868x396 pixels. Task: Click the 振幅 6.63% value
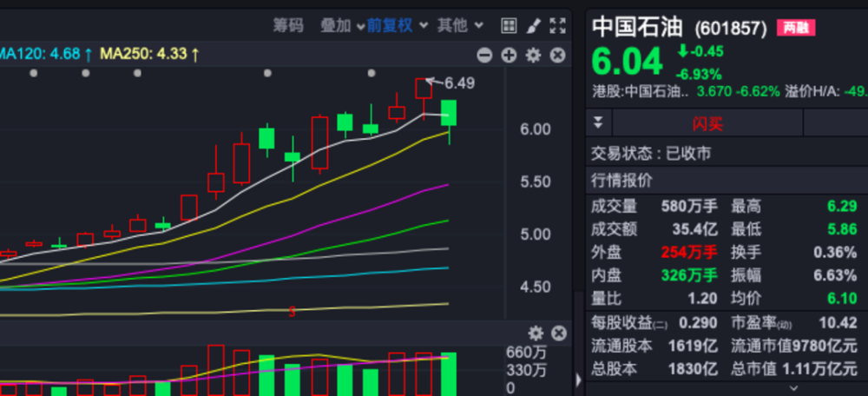pos(835,275)
